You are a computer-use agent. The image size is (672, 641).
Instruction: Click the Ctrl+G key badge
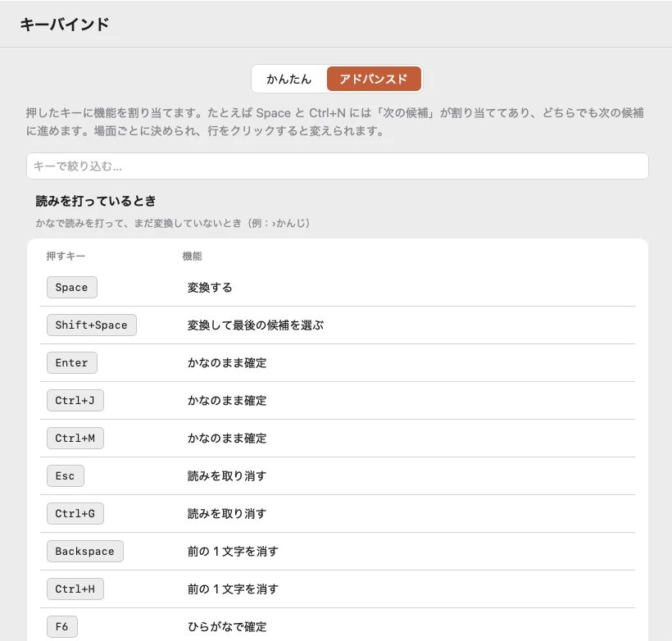pyautogui.click(x=75, y=514)
